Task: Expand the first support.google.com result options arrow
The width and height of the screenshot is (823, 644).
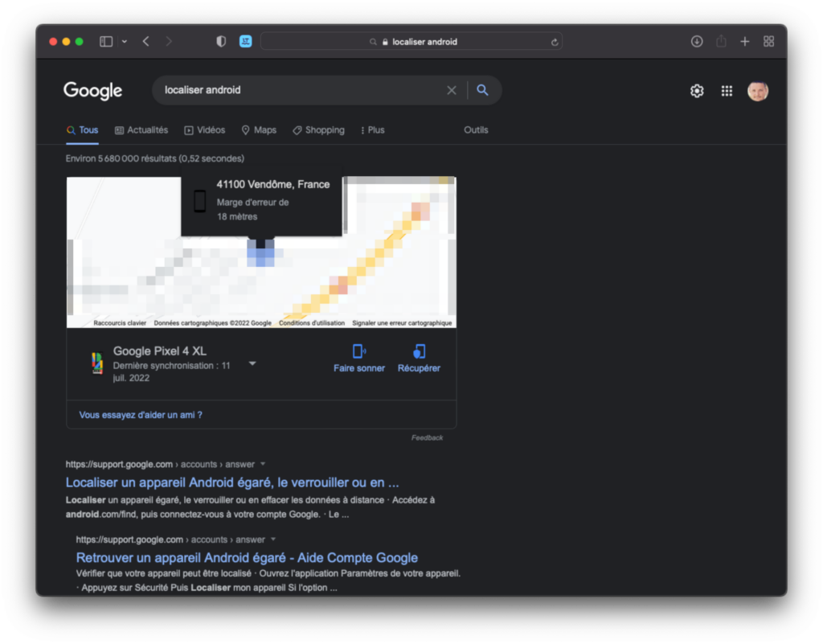Action: 263,464
